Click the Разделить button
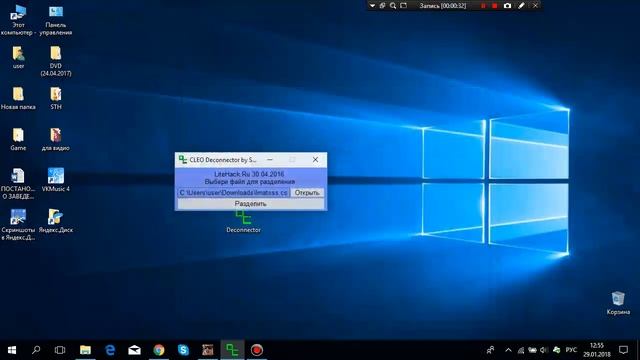This screenshot has width=640, height=360. click(x=251, y=204)
